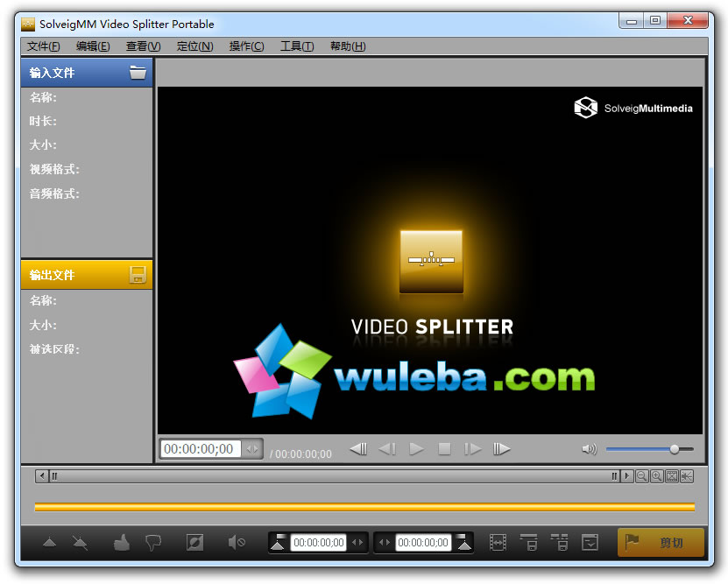The width and height of the screenshot is (728, 584).
Task: Add a marker on the timeline
Action: (x=49, y=542)
